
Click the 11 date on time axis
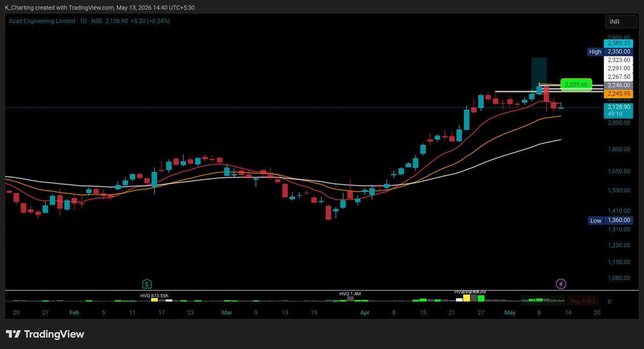[x=132, y=312]
